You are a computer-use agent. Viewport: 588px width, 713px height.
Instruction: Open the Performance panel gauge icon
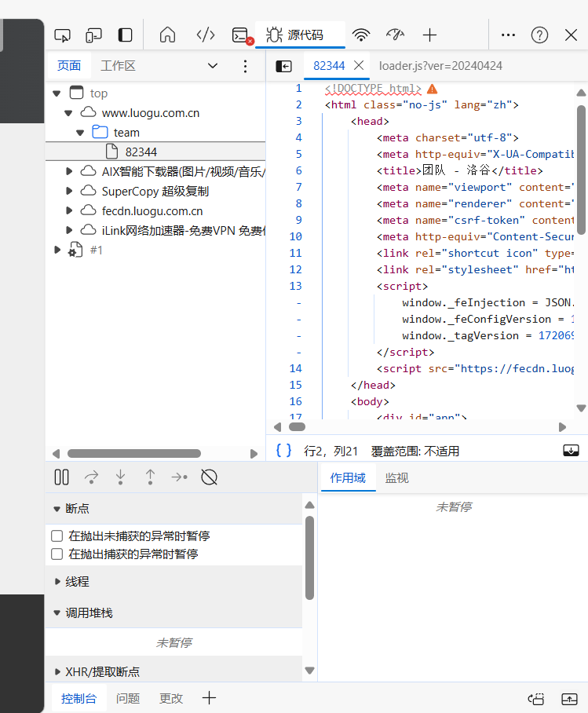[395, 35]
